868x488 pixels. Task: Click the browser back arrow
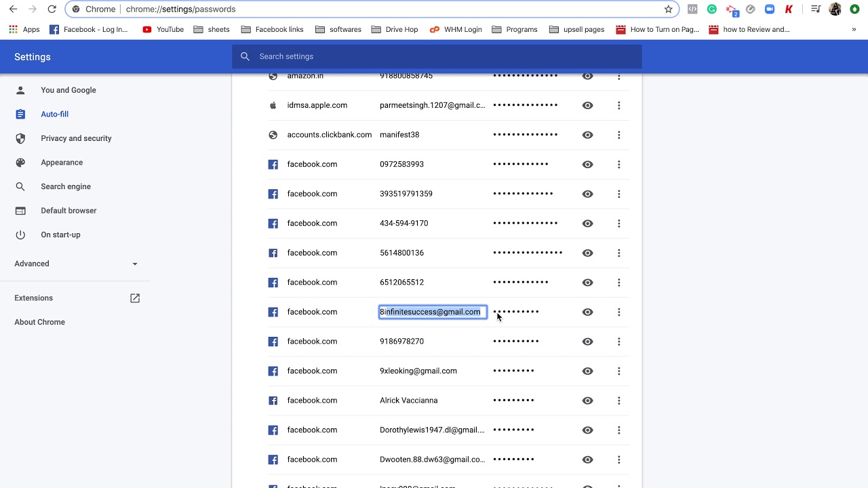tap(13, 9)
